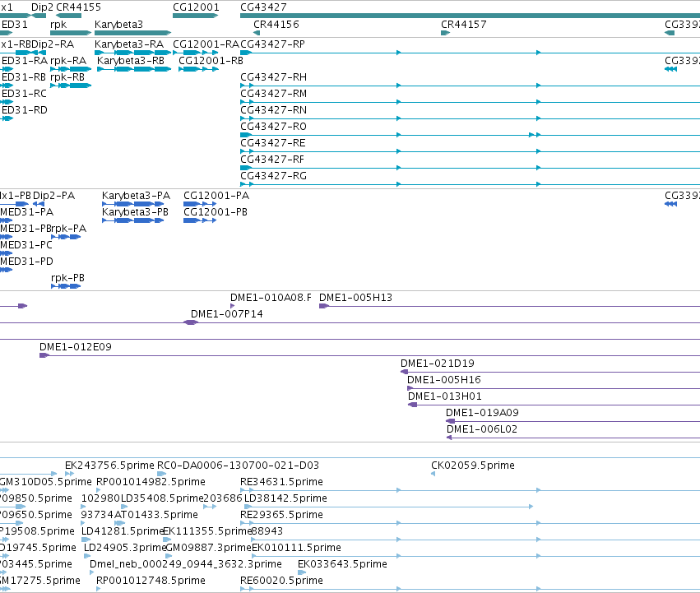Select clone DME1-010A08.F
The image size is (700, 593).
232,306
